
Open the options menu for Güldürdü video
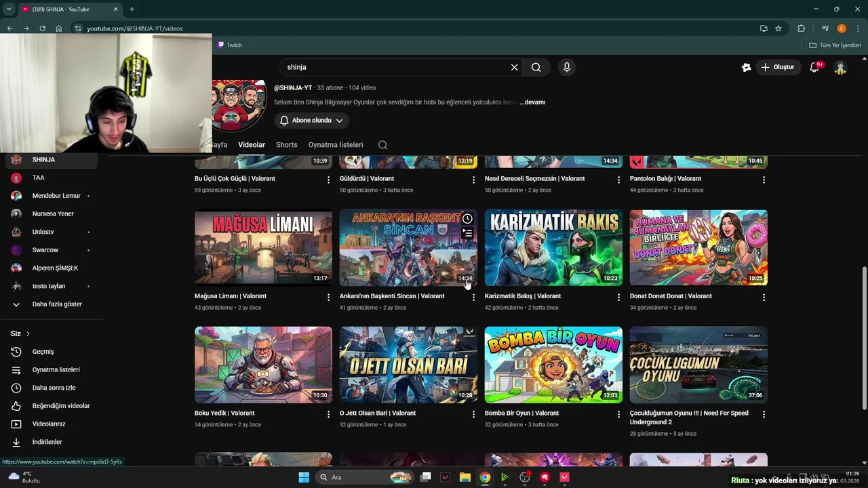click(473, 180)
